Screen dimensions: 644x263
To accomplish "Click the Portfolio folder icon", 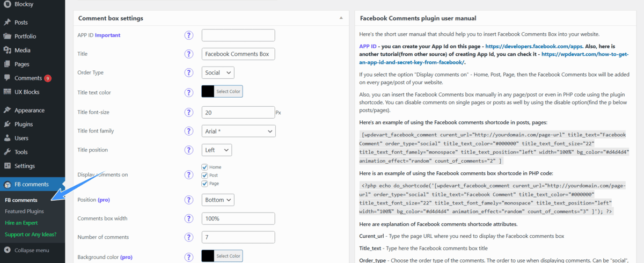I will [7, 36].
